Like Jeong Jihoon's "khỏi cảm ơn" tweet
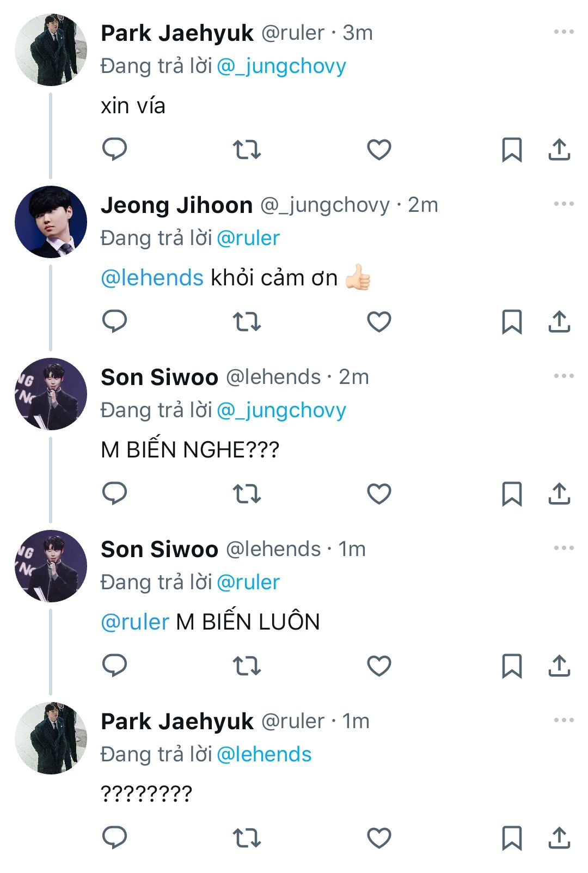Image resolution: width=588 pixels, height=873 pixels. 379,321
